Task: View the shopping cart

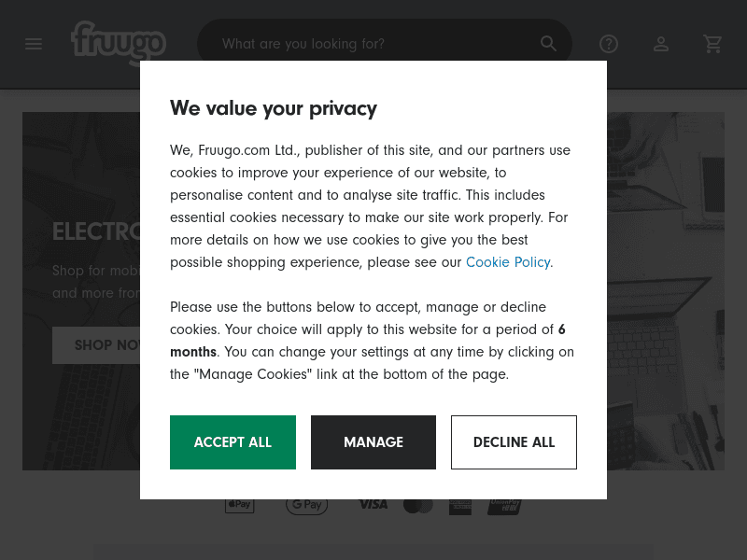Action: pyautogui.click(x=713, y=44)
